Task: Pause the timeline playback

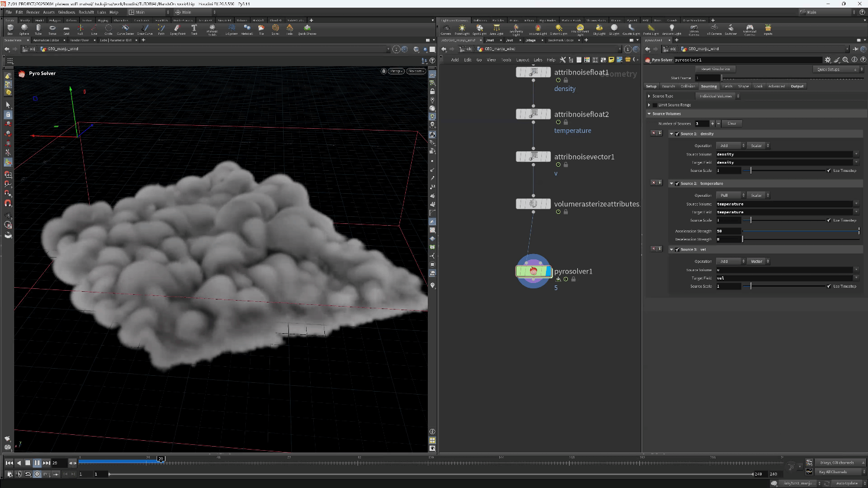Action: click(x=37, y=463)
